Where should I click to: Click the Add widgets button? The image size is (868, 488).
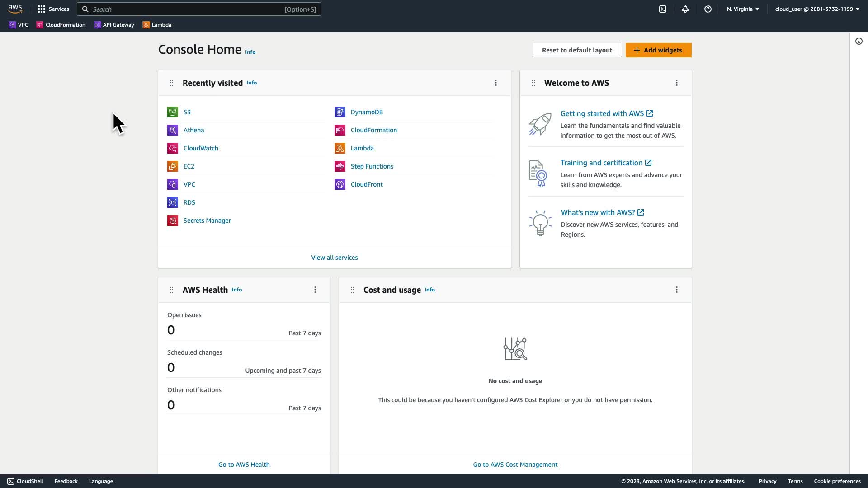coord(658,50)
